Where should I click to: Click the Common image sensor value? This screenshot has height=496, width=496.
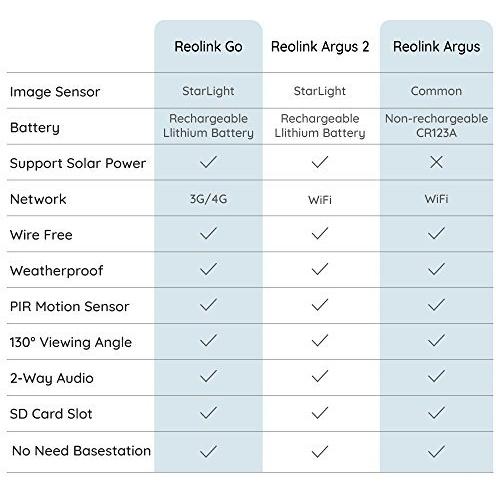pos(436,91)
